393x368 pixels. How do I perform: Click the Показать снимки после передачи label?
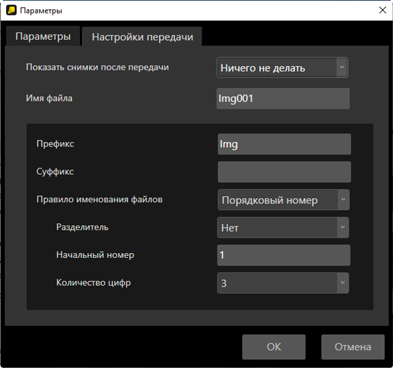point(97,67)
